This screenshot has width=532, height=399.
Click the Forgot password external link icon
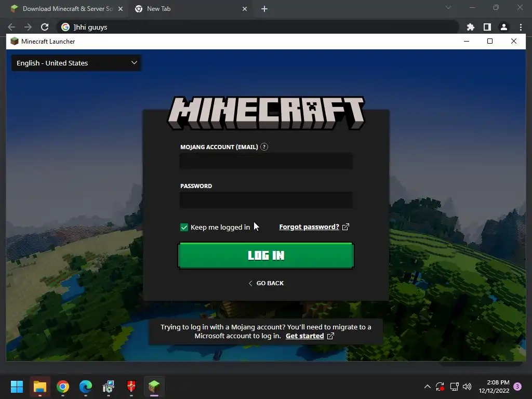[x=345, y=227]
